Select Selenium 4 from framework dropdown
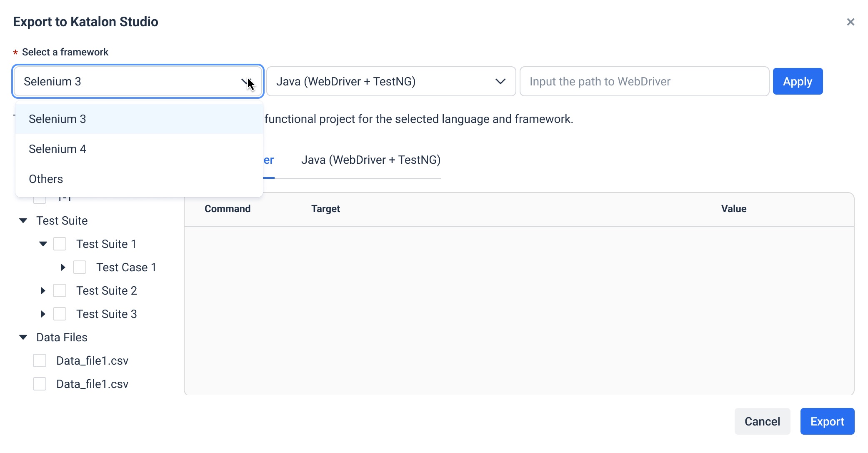The image size is (868, 453). (58, 149)
